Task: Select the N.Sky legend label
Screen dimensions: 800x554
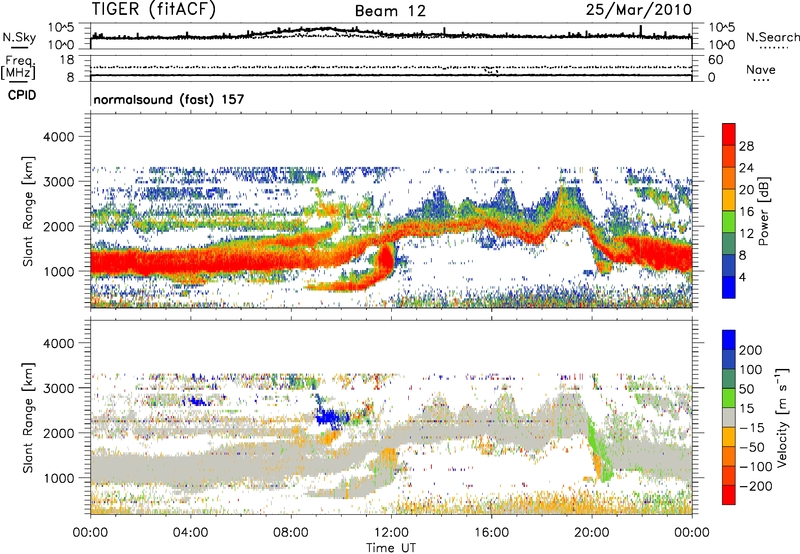Action: tap(19, 37)
